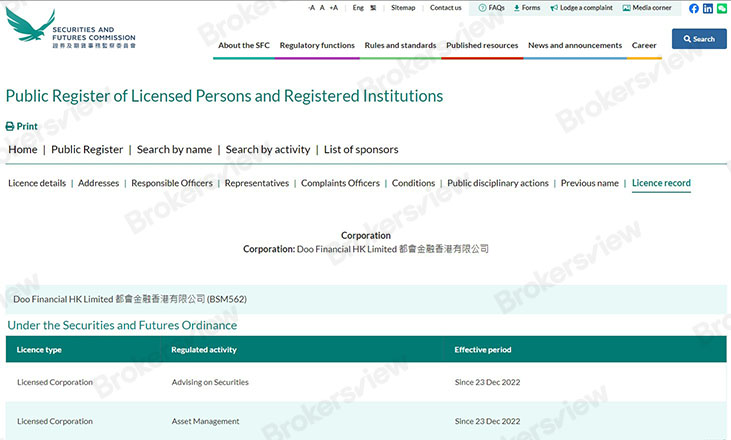
Task: Go to Home in register navigation
Action: pyautogui.click(x=23, y=150)
